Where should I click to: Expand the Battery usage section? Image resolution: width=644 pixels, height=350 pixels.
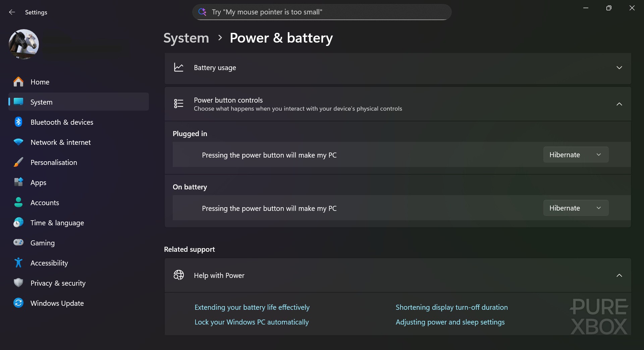click(619, 68)
